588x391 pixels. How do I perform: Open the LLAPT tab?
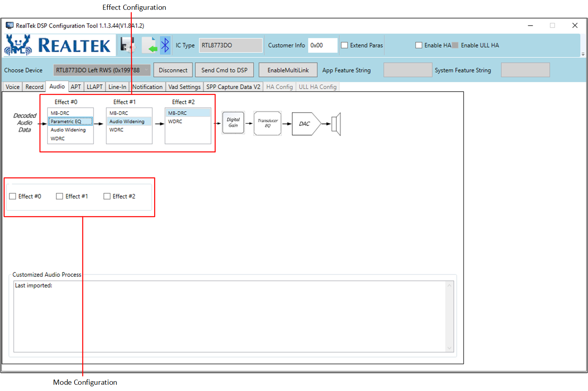point(95,87)
